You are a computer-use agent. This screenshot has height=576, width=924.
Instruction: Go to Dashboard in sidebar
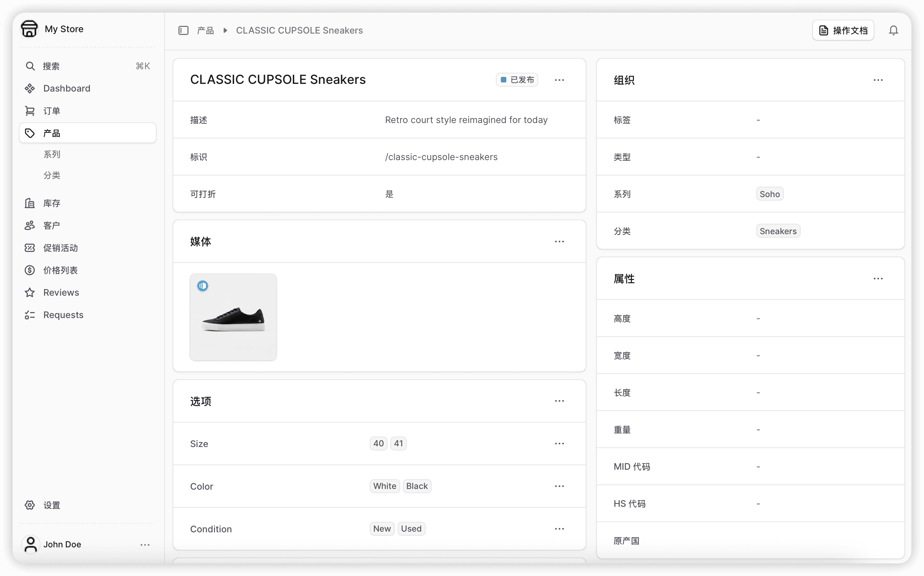tap(67, 88)
